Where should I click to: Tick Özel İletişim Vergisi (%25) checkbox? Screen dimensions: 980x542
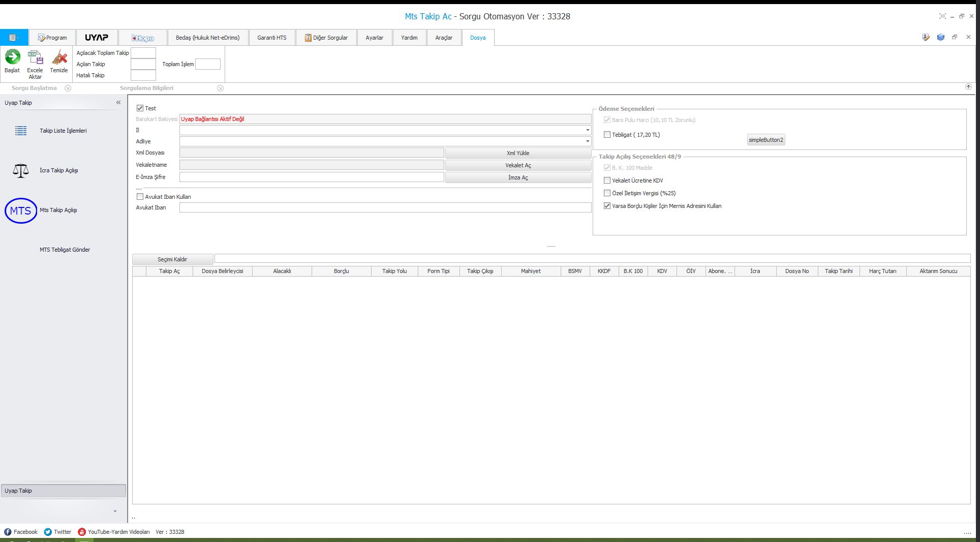click(x=607, y=193)
